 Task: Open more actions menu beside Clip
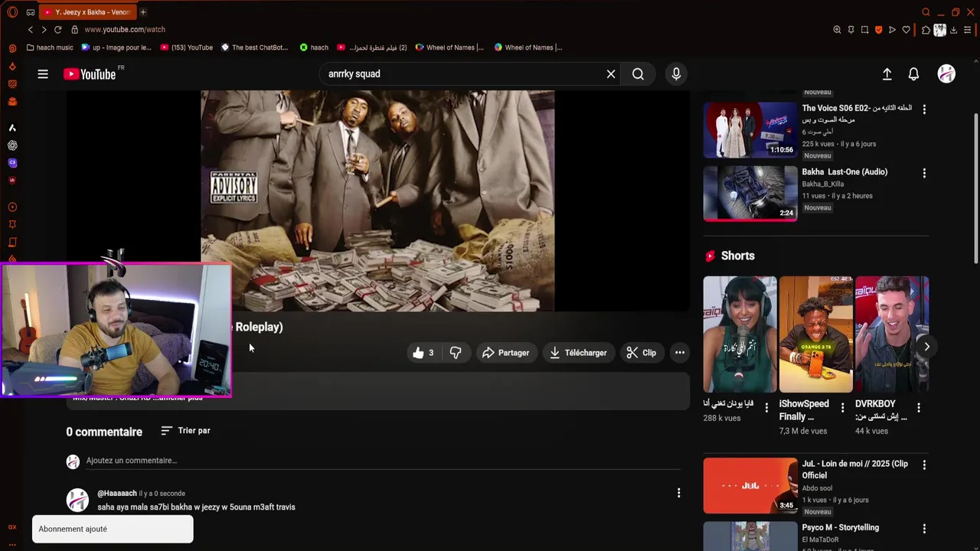click(679, 353)
